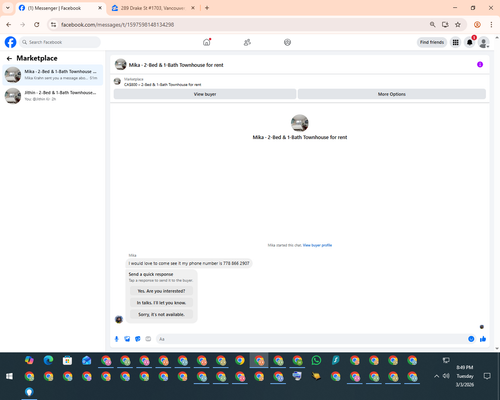Click the centered listing profile picture
The height and width of the screenshot is (400, 500).
pyautogui.click(x=300, y=123)
